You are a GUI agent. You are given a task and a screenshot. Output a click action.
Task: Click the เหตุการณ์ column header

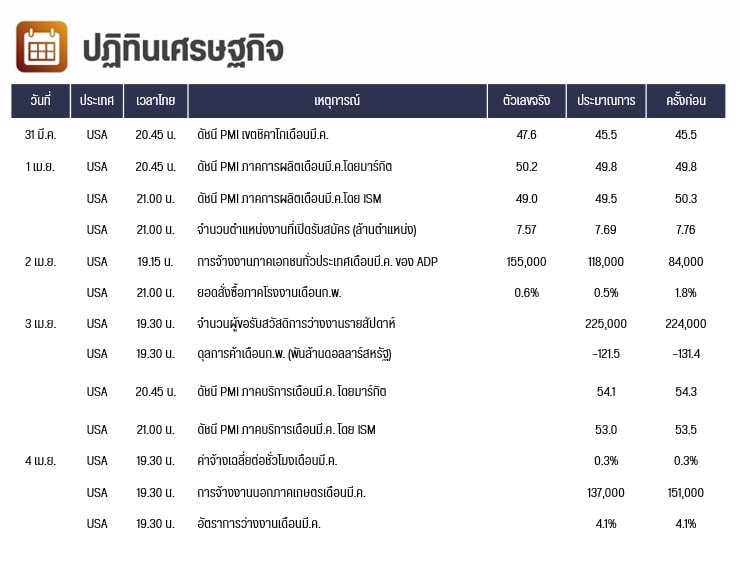(x=337, y=101)
